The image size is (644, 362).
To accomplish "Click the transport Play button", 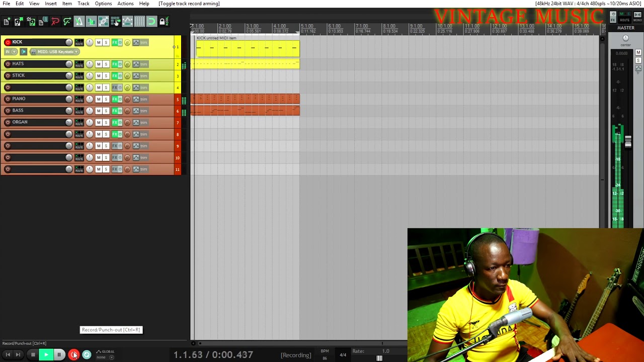I will point(46,355).
